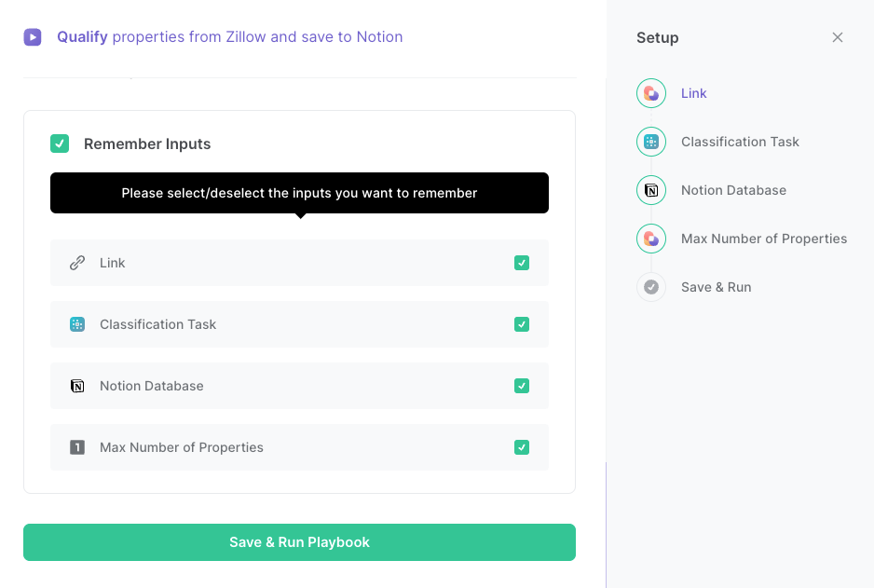Uncheck the Link input checkbox

pos(522,263)
